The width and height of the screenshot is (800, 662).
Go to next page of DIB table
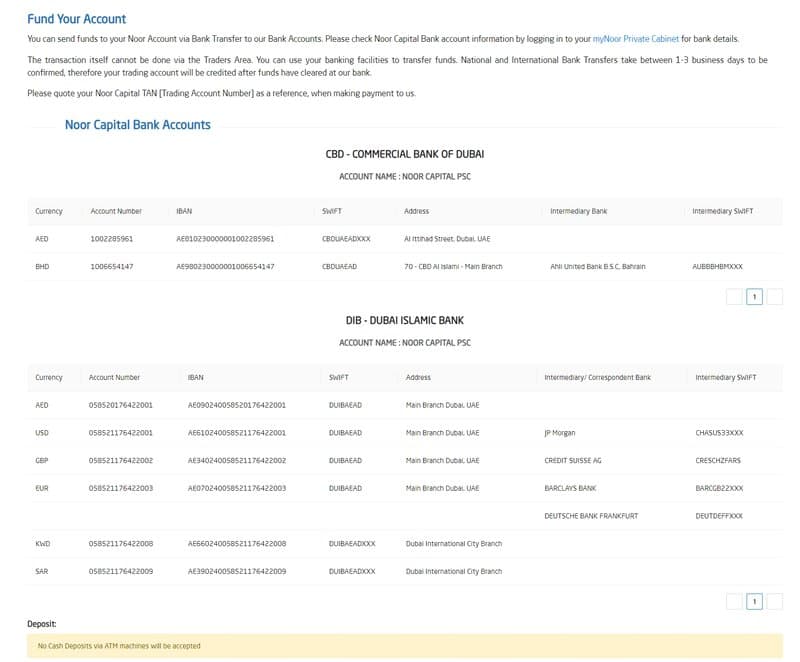point(774,601)
